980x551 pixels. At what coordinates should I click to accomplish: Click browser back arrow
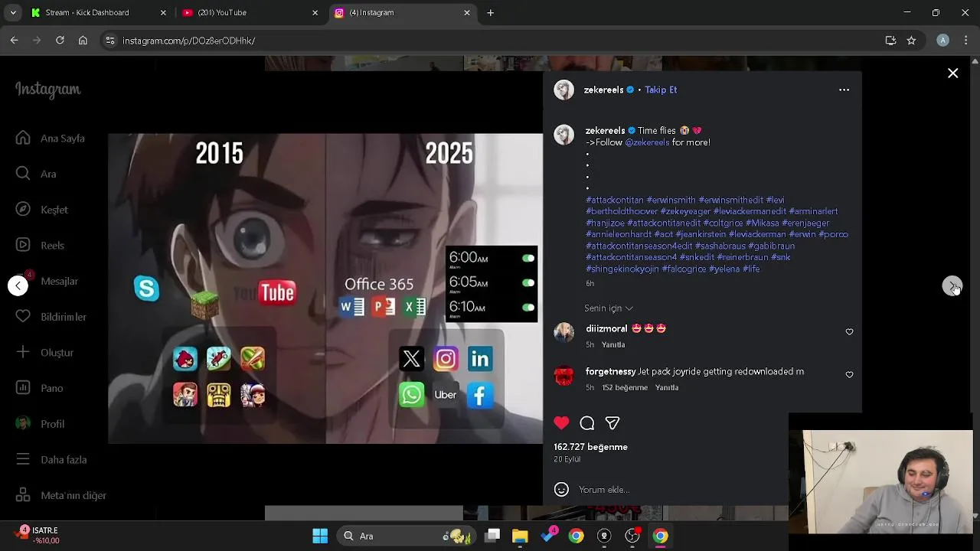(x=14, y=41)
